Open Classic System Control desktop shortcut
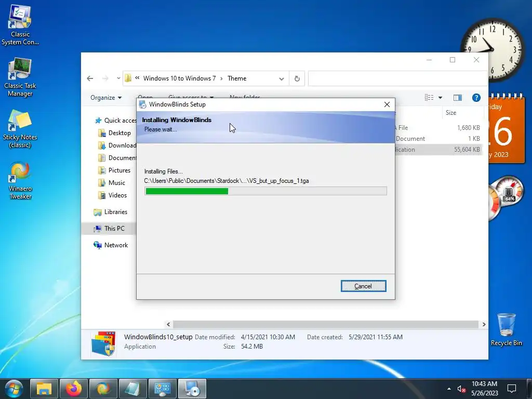Viewport: 532px width, 399px height. (20, 25)
